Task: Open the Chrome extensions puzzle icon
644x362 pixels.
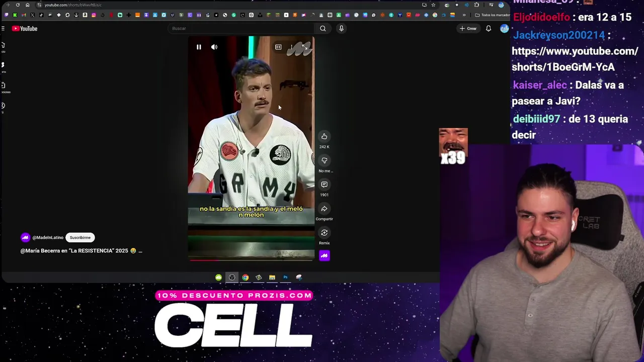Action: coord(476,5)
